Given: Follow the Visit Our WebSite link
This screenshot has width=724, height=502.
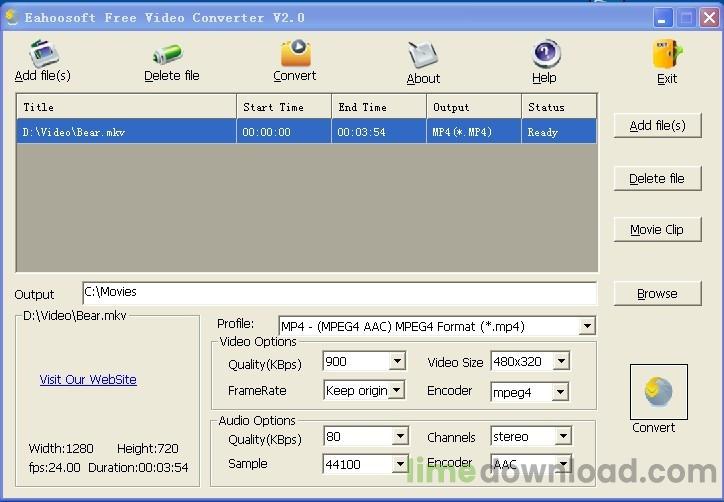Looking at the screenshot, I should pyautogui.click(x=88, y=380).
